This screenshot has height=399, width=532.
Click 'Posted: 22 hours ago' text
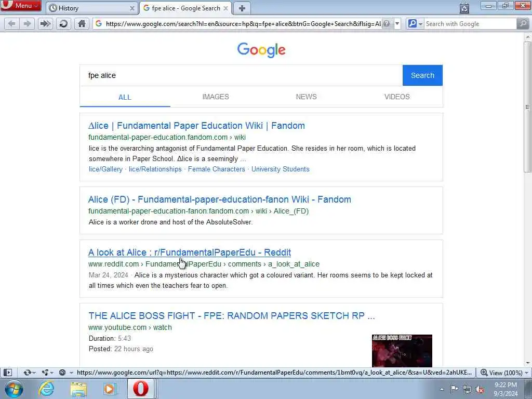121,349
